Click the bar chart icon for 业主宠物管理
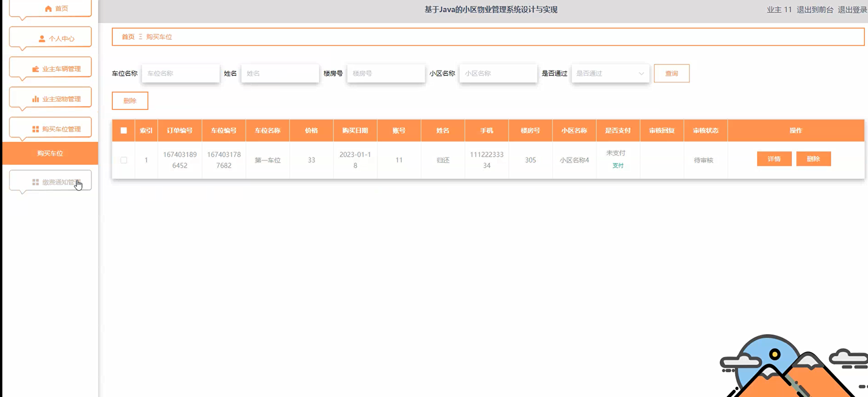868x397 pixels. 36,99
